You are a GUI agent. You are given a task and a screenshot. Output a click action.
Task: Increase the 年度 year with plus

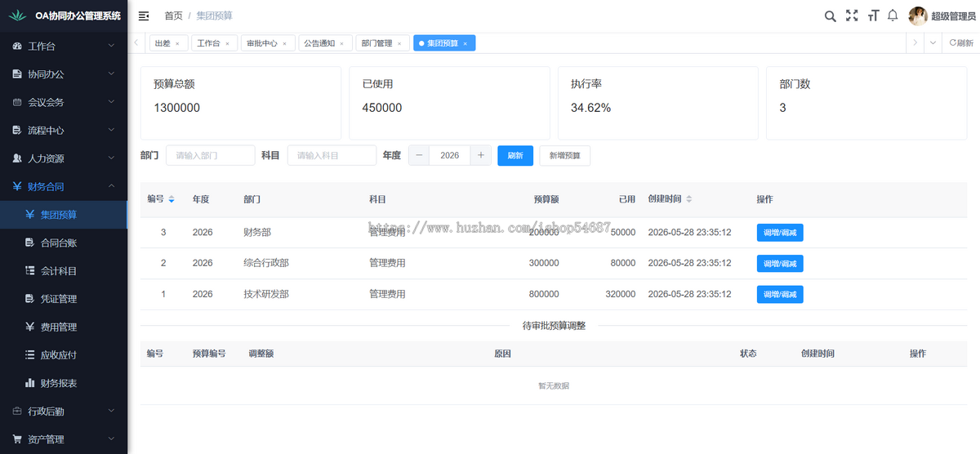[481, 155]
